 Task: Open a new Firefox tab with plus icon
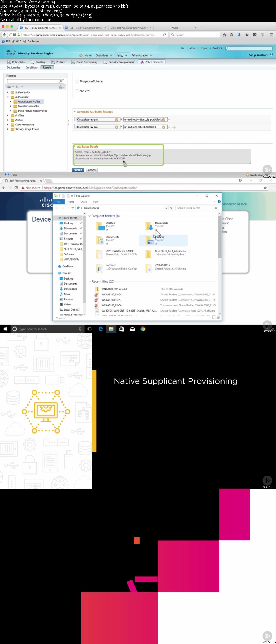click(x=203, y=28)
